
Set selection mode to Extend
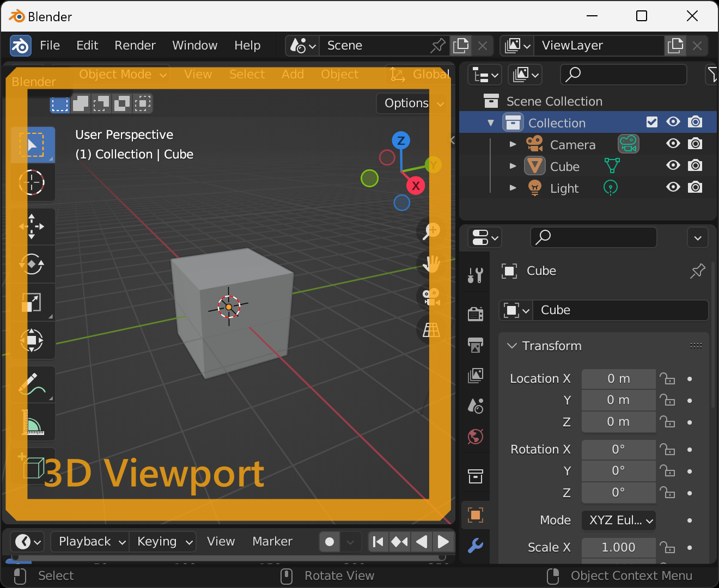81,103
